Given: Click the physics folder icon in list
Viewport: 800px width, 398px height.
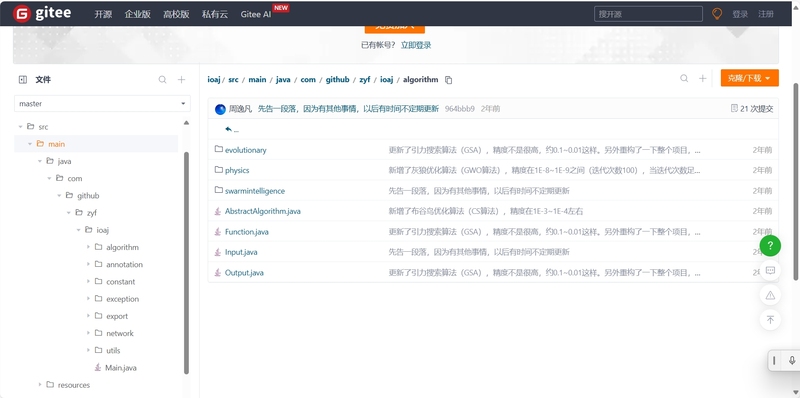Looking at the screenshot, I should (219, 170).
